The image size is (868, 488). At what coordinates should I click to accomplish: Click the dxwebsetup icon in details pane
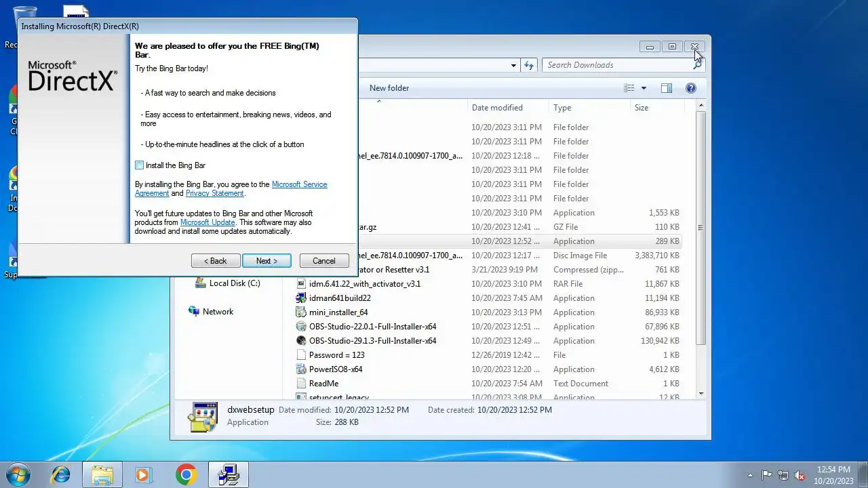(x=203, y=416)
